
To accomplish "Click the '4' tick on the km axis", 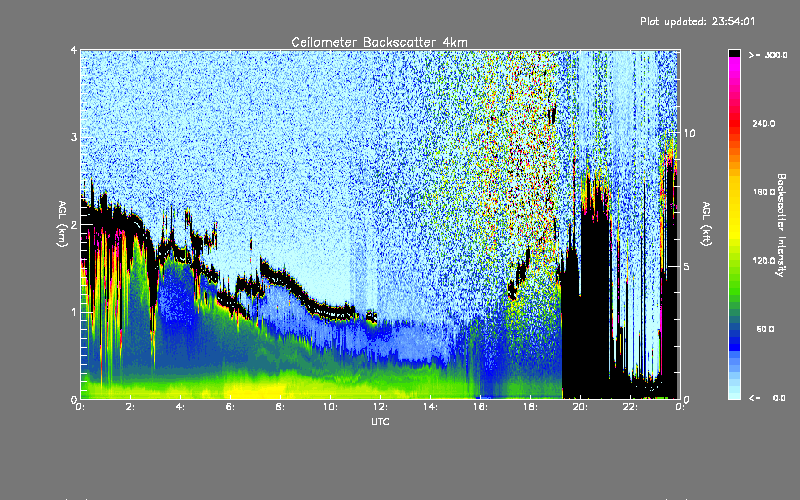I will [74, 50].
